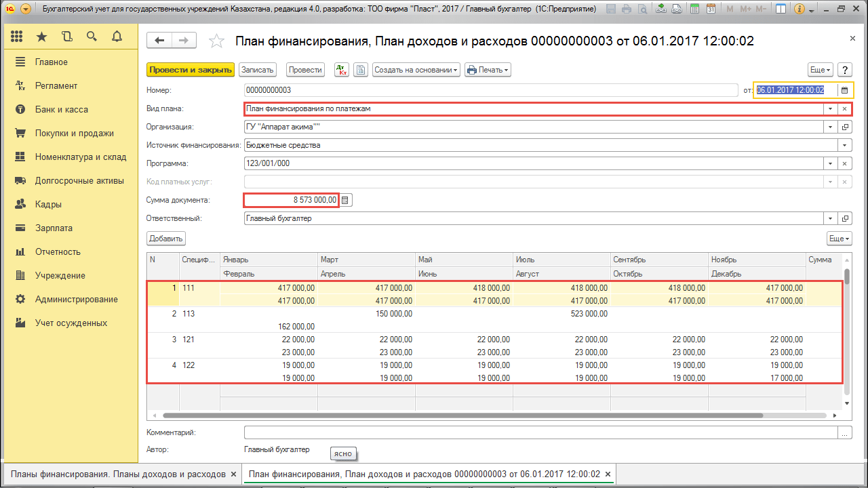868x488 pixels.
Task: Open Зарплата section in sidebar
Action: tap(54, 228)
